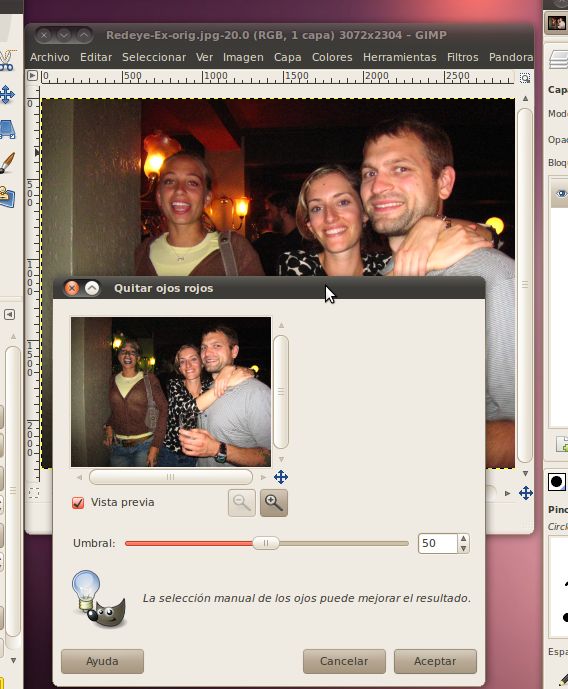Uncheck the Vista previa checkbox
568x689 pixels.
(x=78, y=503)
